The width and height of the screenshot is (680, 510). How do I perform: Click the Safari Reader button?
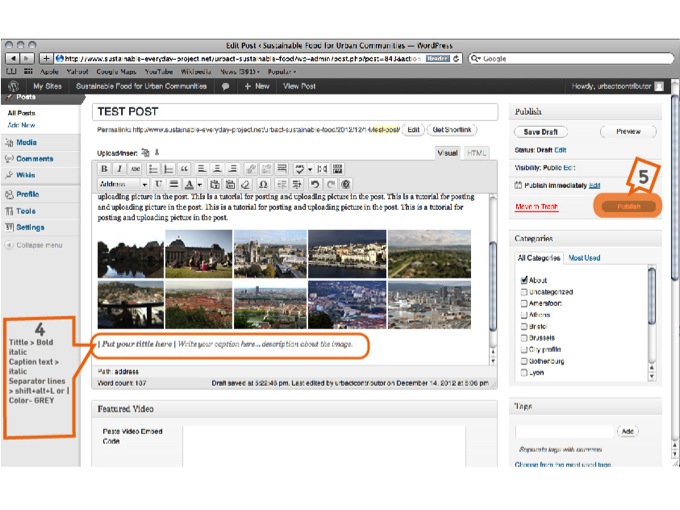438,59
